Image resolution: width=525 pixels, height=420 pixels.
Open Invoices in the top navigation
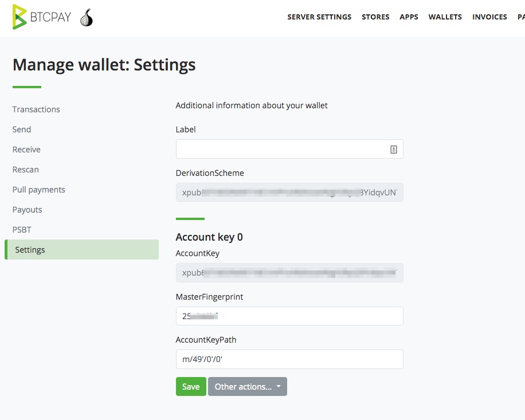point(489,17)
